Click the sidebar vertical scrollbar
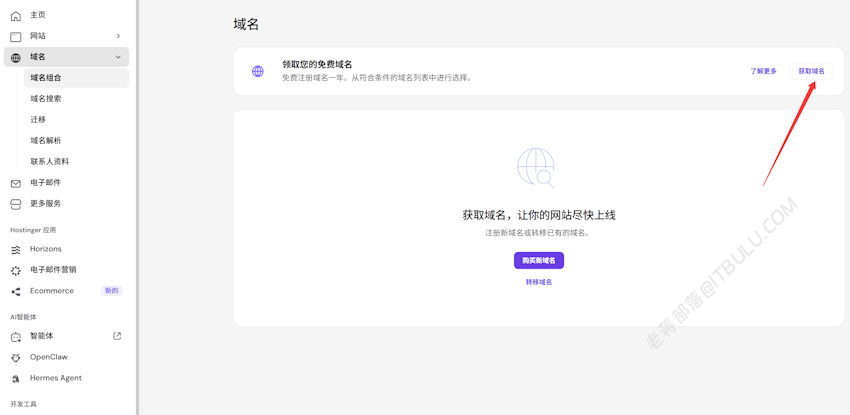850x415 pixels. 137,208
